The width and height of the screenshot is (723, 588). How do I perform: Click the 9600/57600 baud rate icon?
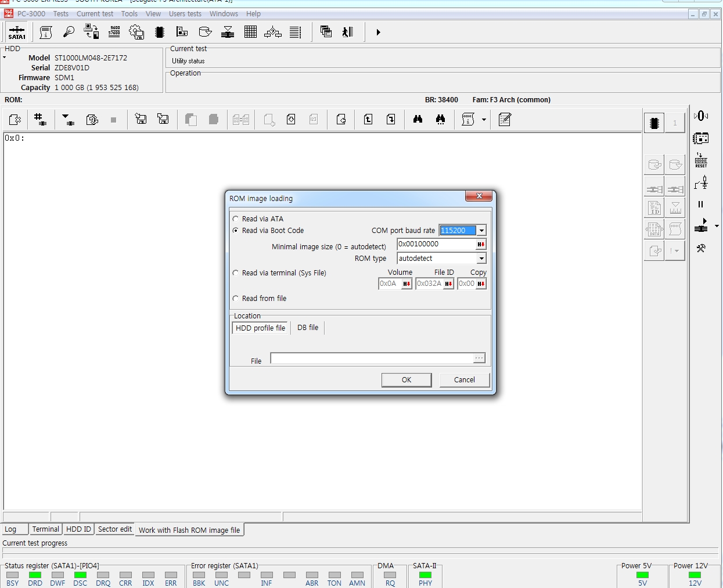(114, 32)
